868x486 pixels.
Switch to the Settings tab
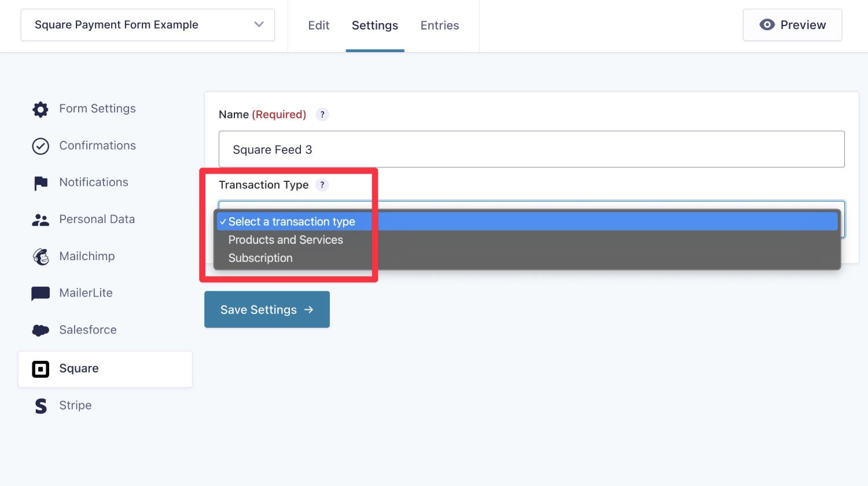[375, 25]
